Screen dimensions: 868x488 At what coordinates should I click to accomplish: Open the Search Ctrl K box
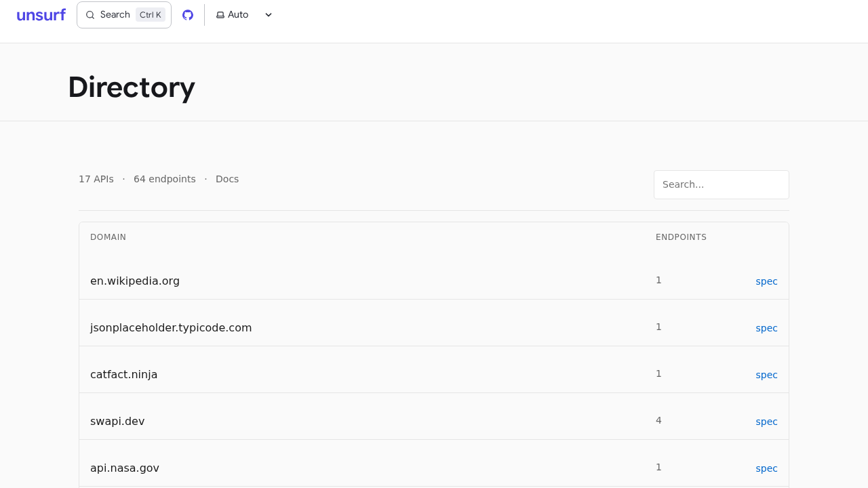[124, 15]
